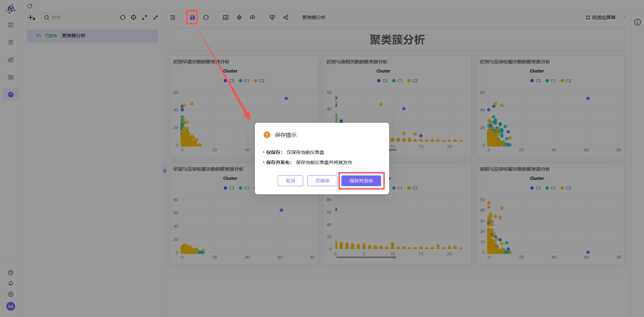Toggle the outline indent icon in the toolbar
The width and height of the screenshot is (644, 317).
(173, 17)
